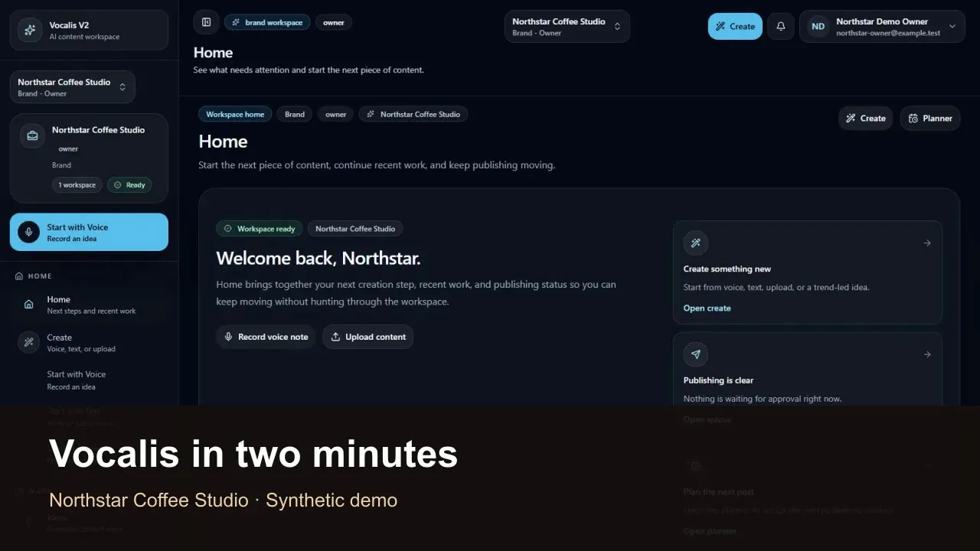Click the blue Create button in top bar

(735, 26)
